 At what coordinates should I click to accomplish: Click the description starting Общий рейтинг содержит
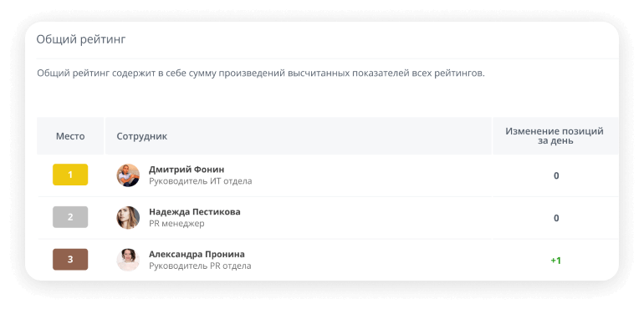261,73
